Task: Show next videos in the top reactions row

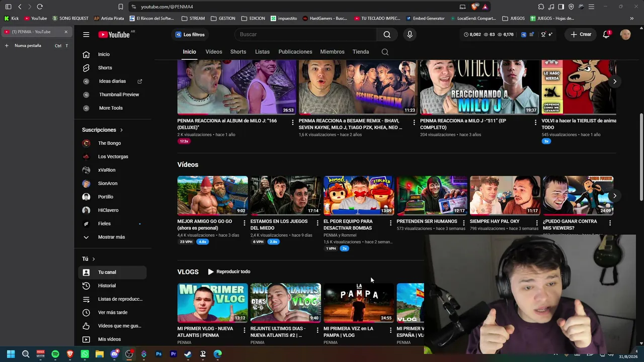Action: coord(614,81)
